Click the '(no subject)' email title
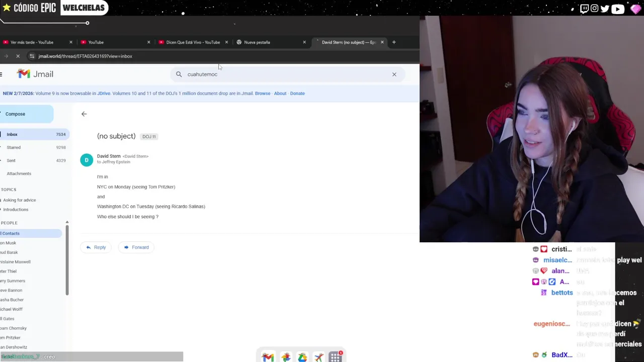 pyautogui.click(x=116, y=136)
